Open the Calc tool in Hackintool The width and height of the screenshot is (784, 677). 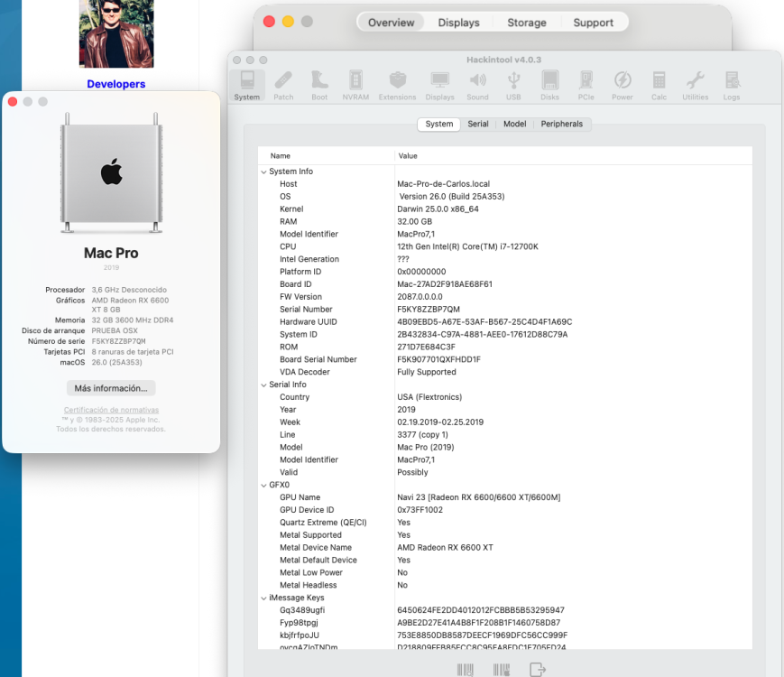(x=659, y=86)
